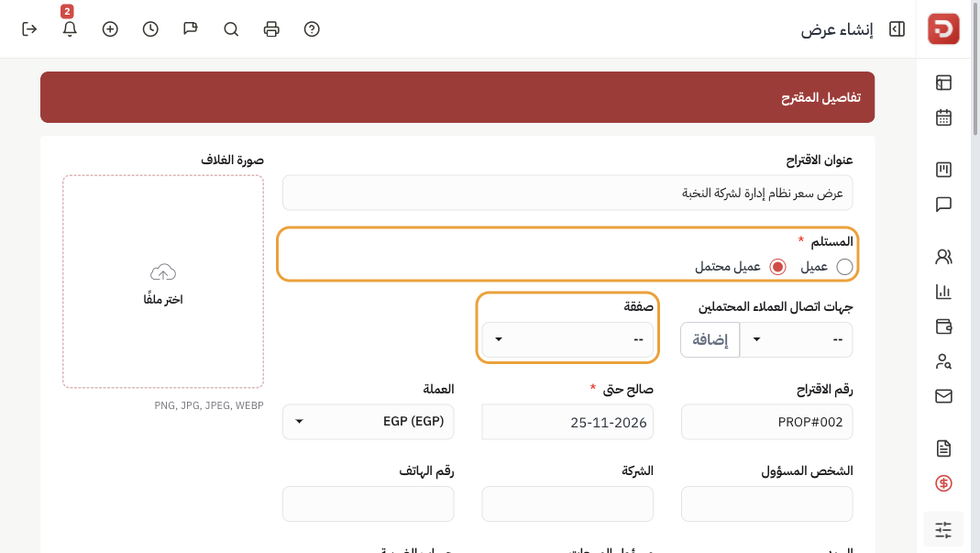Screen dimensions: 980x553
Task: Open mail envelope icon in sidebar
Action: click(943, 396)
